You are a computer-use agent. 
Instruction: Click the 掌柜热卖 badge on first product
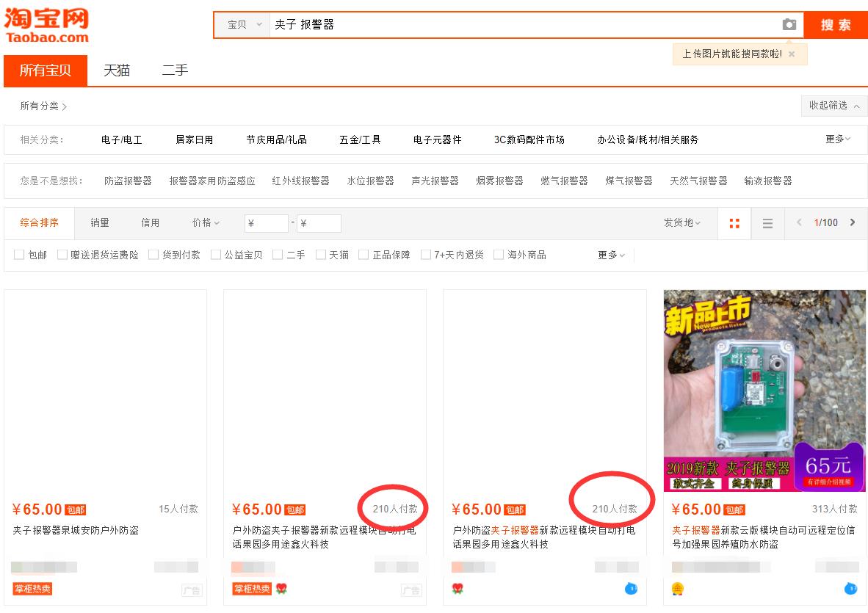pos(32,590)
